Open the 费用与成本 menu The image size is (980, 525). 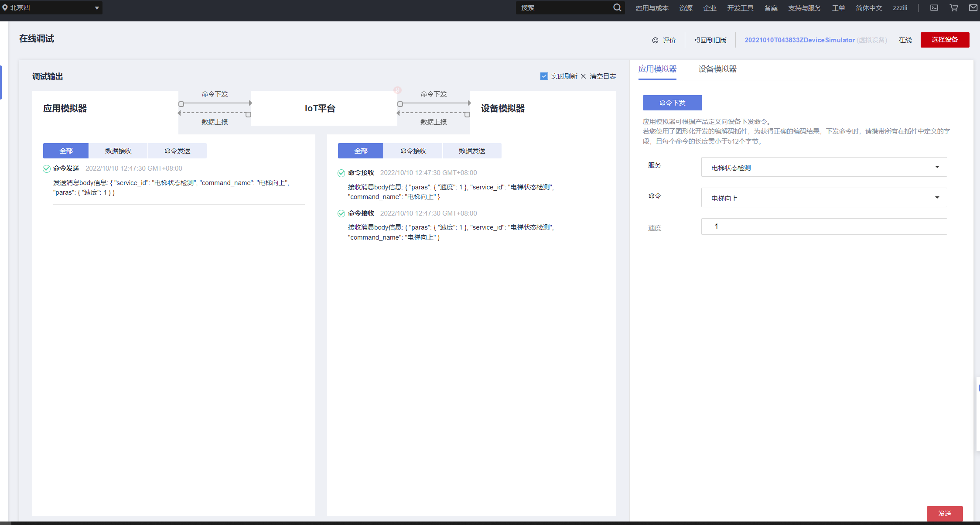click(x=652, y=8)
